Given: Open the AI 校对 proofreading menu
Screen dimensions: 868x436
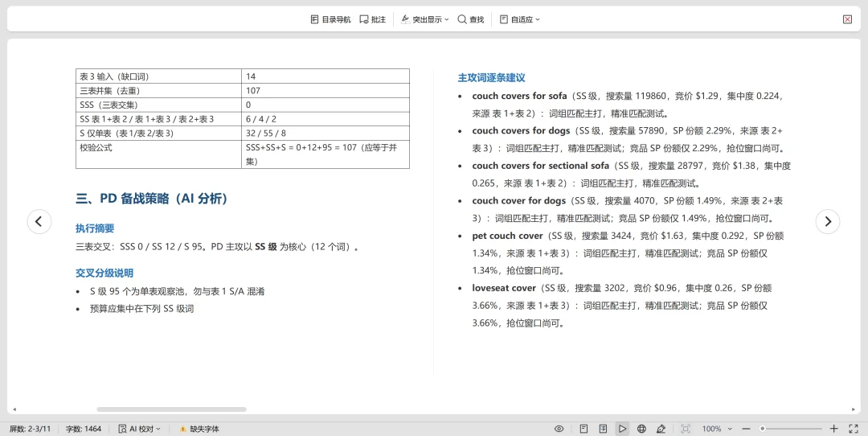Looking at the screenshot, I should coord(140,429).
